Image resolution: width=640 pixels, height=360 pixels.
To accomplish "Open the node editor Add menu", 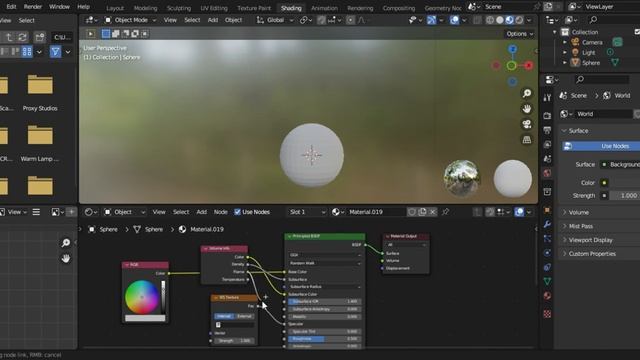I will tap(202, 212).
